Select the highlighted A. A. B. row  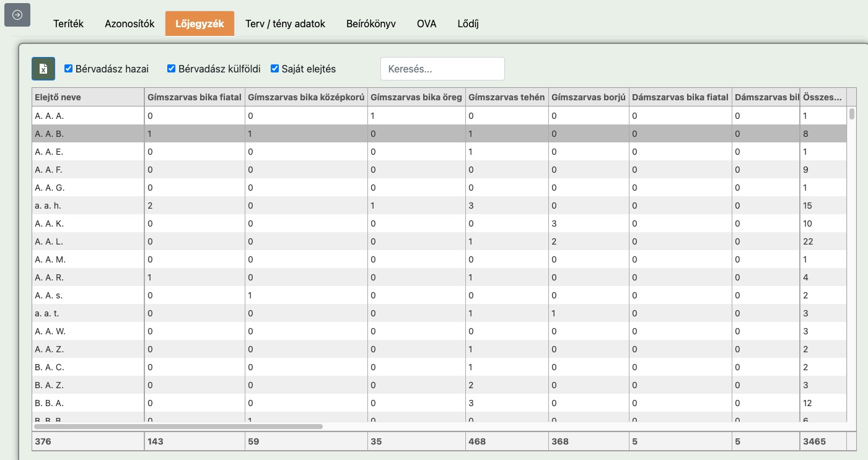pyautogui.click(x=88, y=134)
